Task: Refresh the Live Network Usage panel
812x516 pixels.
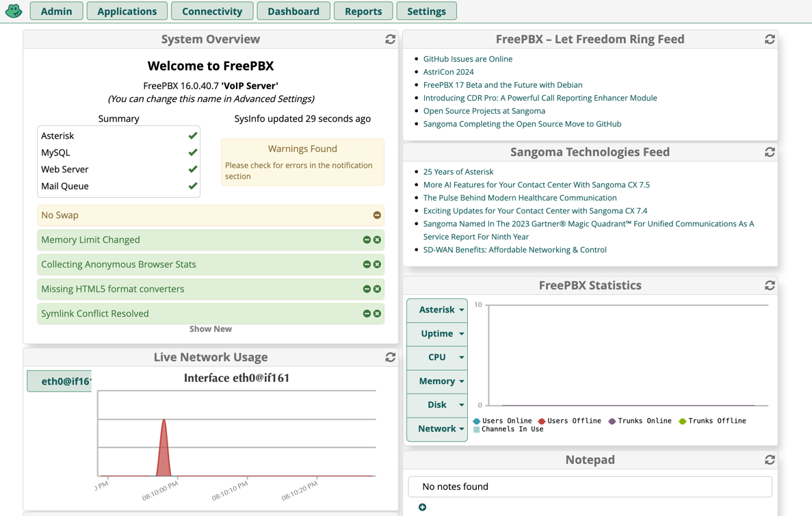Action: point(391,357)
